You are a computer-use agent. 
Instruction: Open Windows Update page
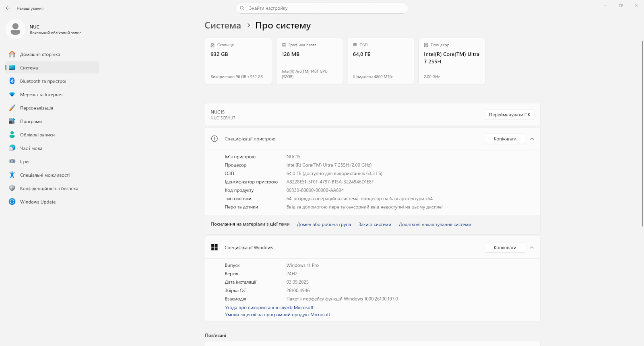52,202
